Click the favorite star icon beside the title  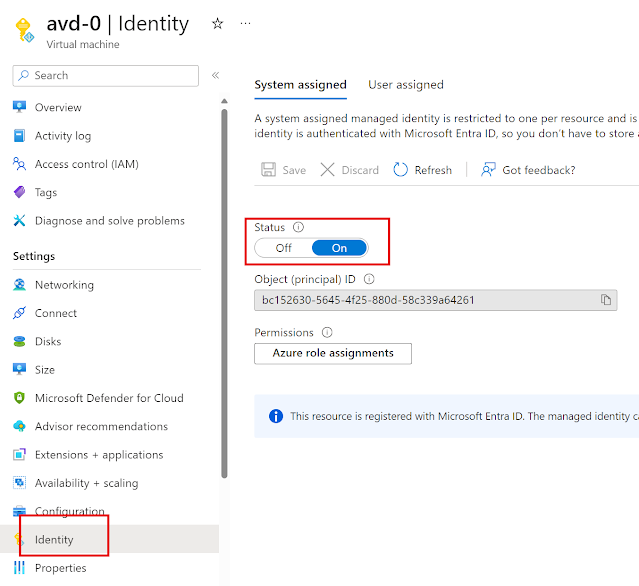coord(218,24)
